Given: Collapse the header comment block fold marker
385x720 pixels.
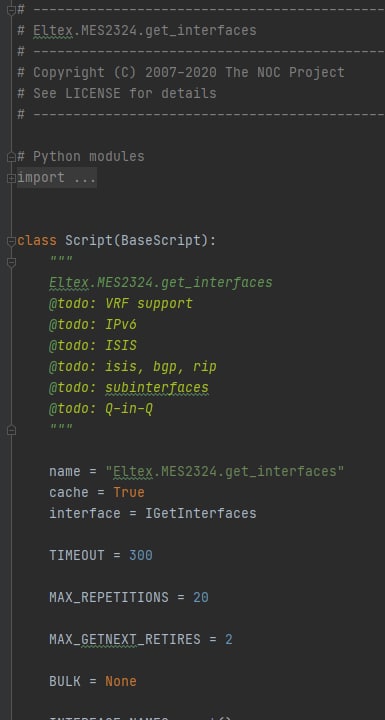Looking at the screenshot, I should (11, 10).
